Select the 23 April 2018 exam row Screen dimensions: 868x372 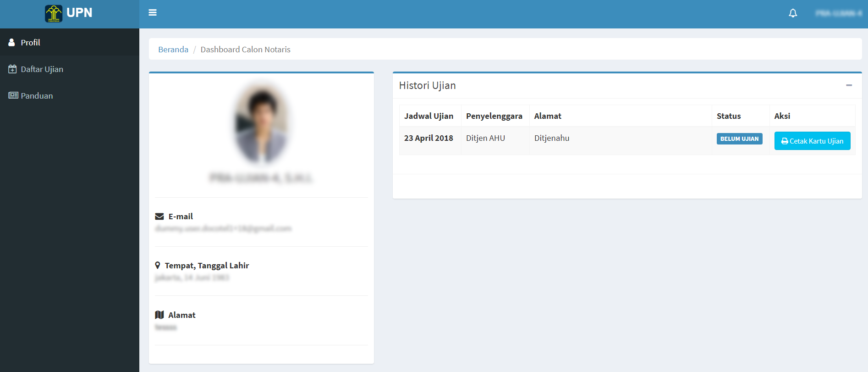429,138
